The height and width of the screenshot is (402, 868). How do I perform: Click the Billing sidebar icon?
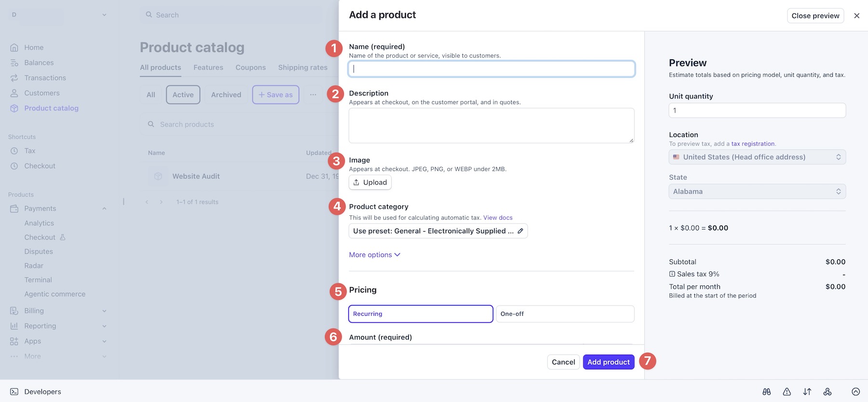(14, 311)
